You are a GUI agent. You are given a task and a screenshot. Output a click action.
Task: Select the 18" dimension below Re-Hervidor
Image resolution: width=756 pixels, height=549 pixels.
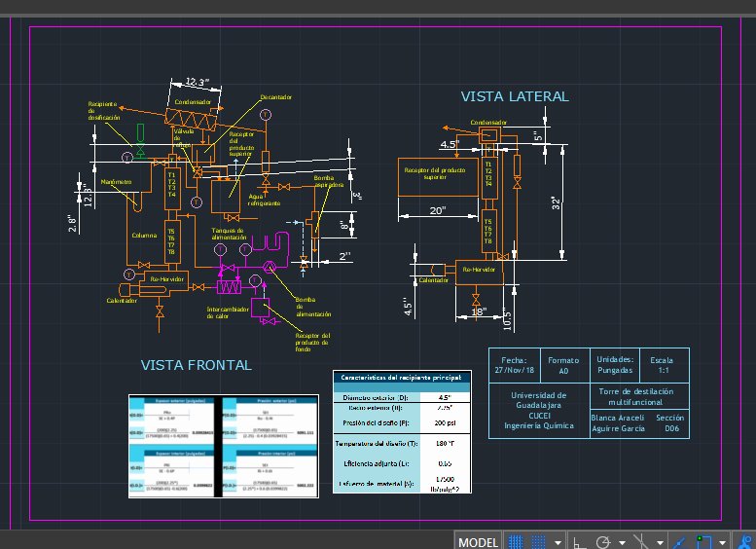point(479,311)
